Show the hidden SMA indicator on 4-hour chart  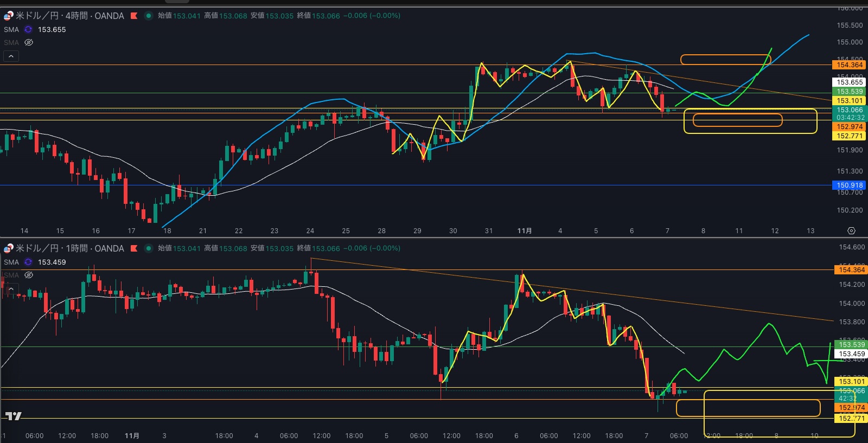tap(29, 42)
